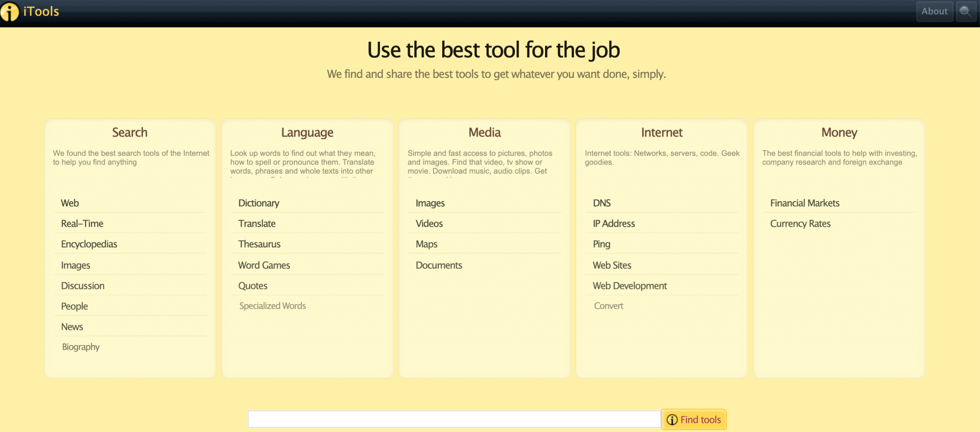Focus the Find tools search field
Screen dimensions: 980x432
pyautogui.click(x=454, y=419)
